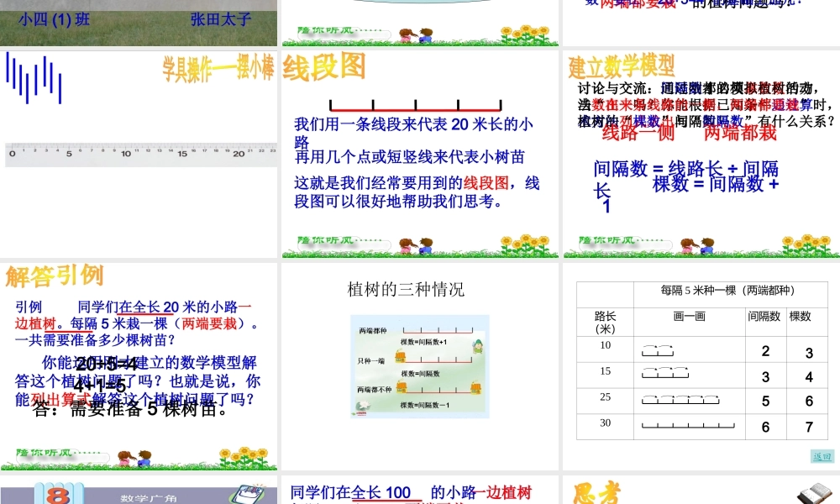840x504 pixels.
Task: Click the blue tally marks graphic
Action: click(x=34, y=80)
